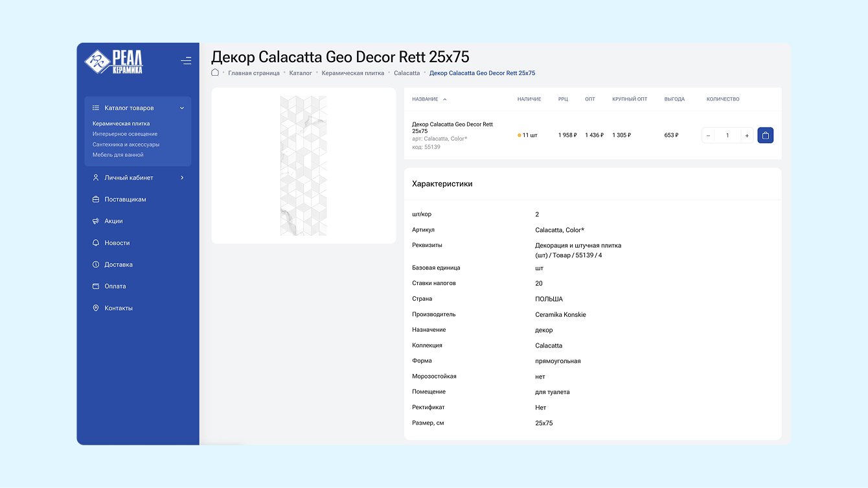
Task: Click the Реал Керамика logo
Action: [113, 62]
